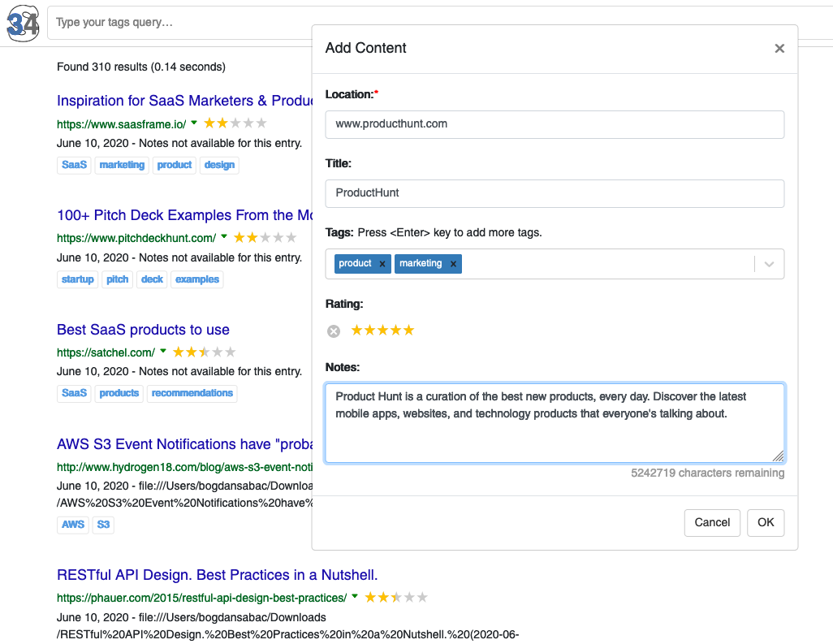The width and height of the screenshot is (833, 644).
Task: Confirm the dialog with OK
Action: pos(766,523)
